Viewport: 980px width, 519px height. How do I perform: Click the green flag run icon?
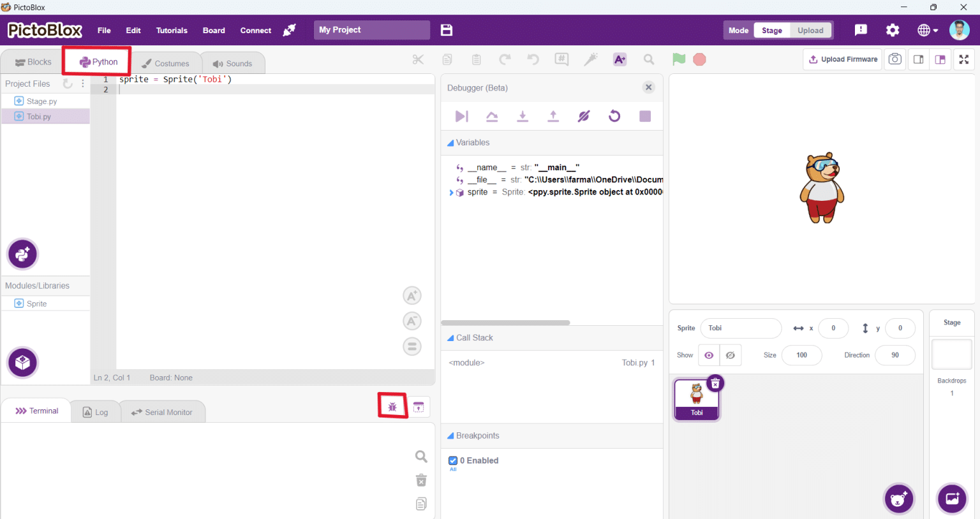coord(679,59)
